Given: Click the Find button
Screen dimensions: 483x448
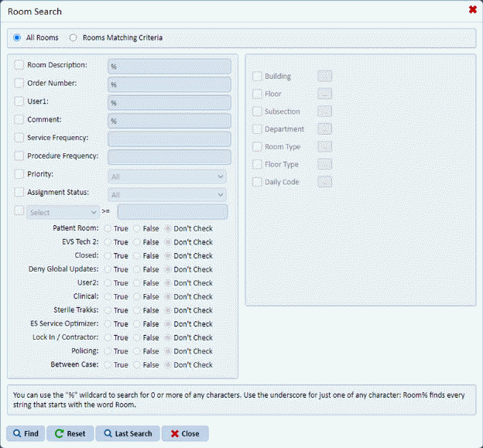Looking at the screenshot, I should click(26, 433).
